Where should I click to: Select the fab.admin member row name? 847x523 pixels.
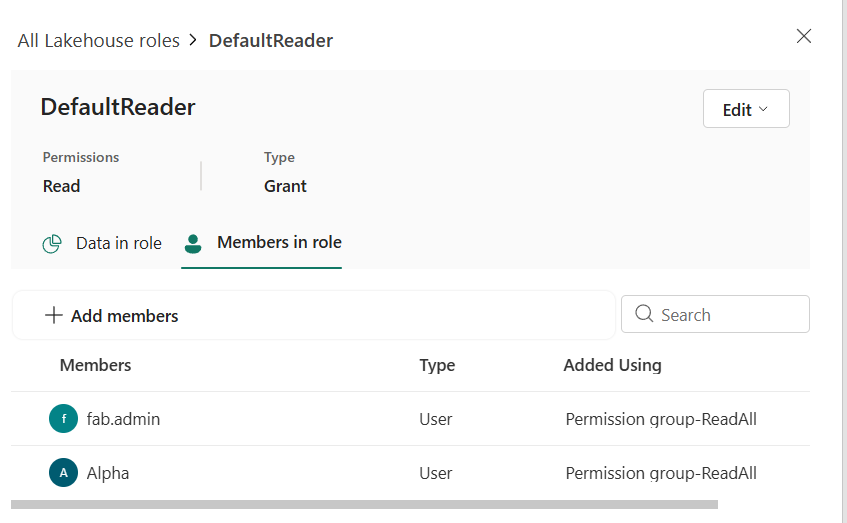coord(123,419)
